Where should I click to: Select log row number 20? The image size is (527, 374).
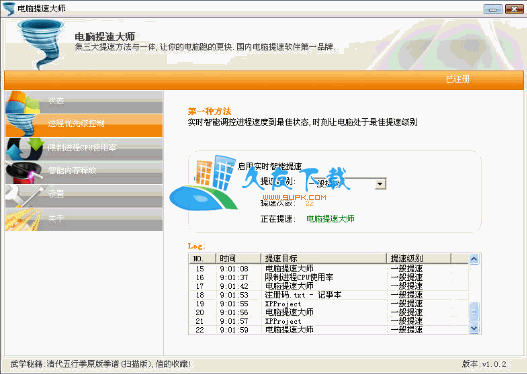click(x=200, y=313)
